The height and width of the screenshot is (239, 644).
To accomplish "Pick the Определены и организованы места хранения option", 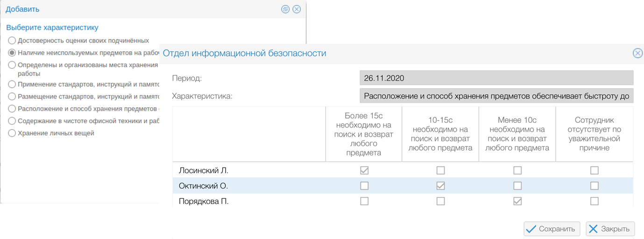I will (12, 65).
